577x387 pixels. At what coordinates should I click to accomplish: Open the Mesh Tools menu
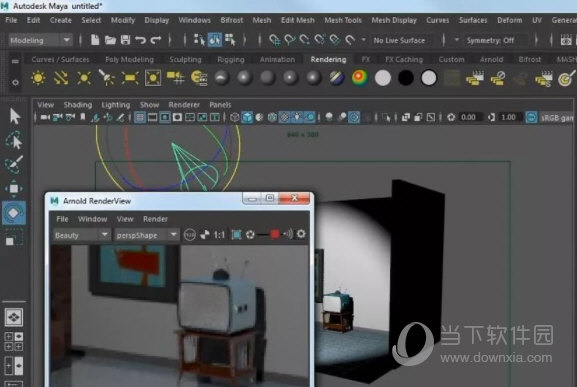343,20
